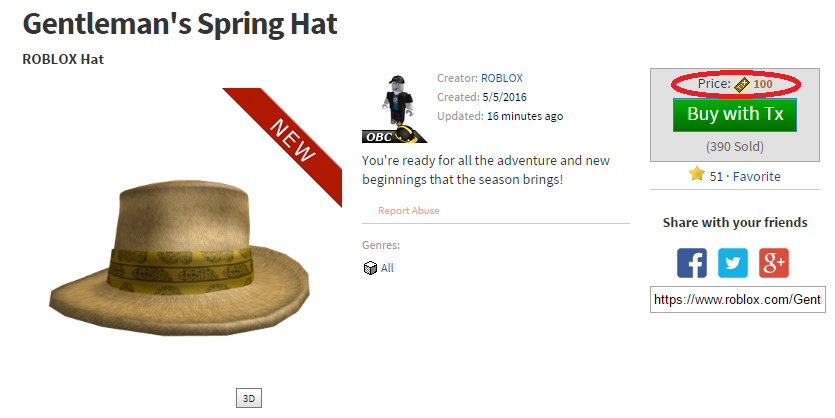Open the All genre link
The height and width of the screenshot is (418, 835).
click(387, 268)
